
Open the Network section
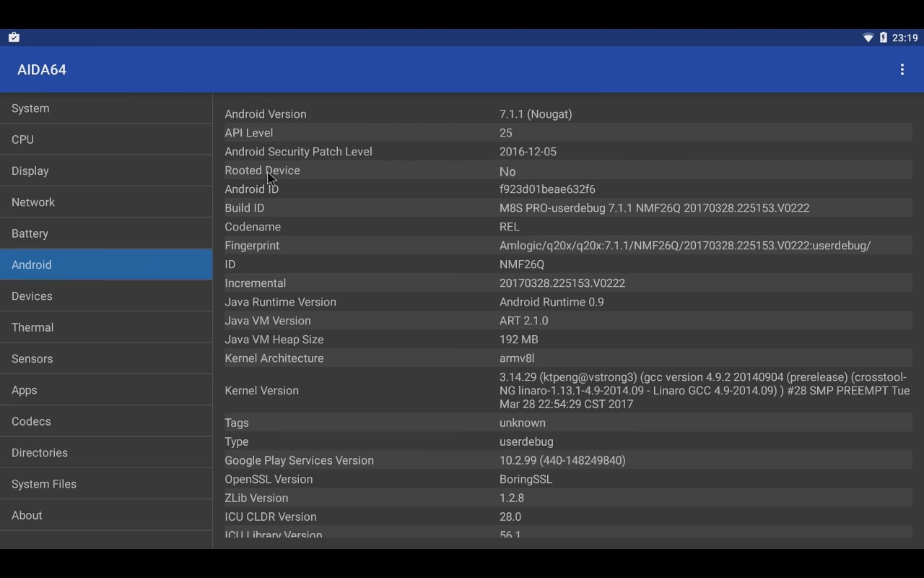coord(106,202)
